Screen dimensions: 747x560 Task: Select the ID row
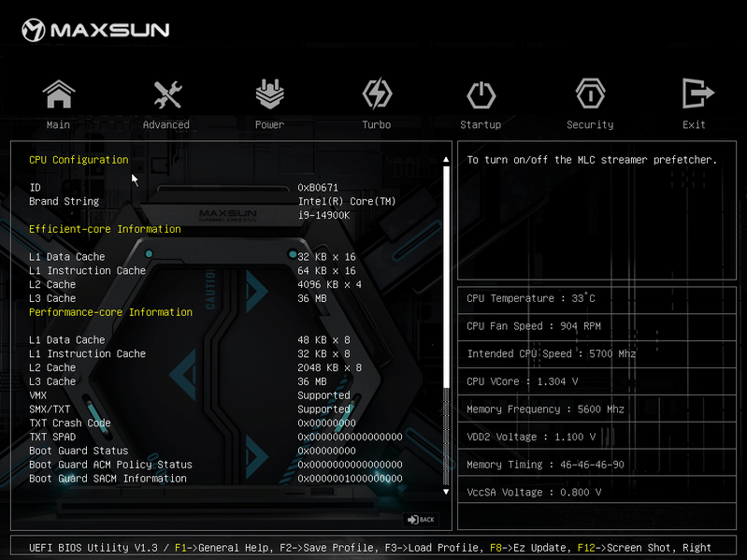pos(217,188)
